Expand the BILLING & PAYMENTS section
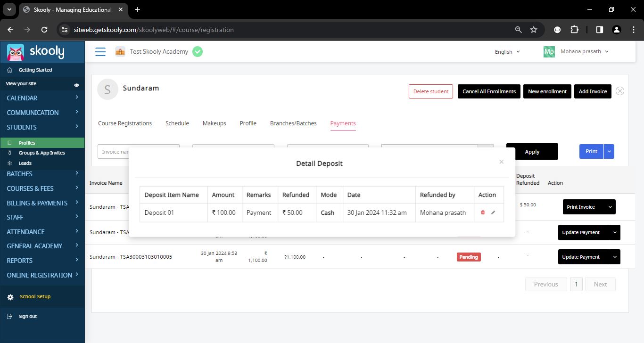Viewport: 644px width, 343px height. [42, 203]
